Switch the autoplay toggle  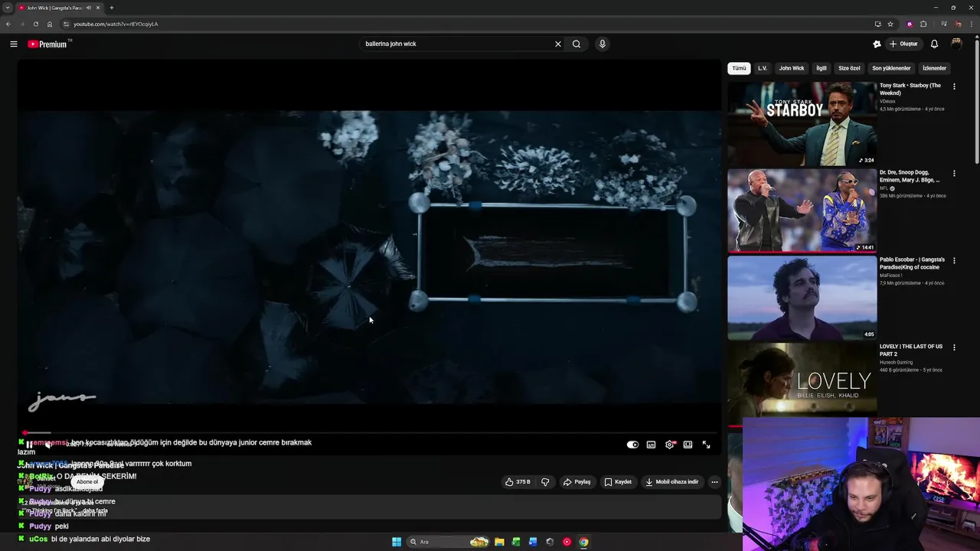(x=632, y=445)
